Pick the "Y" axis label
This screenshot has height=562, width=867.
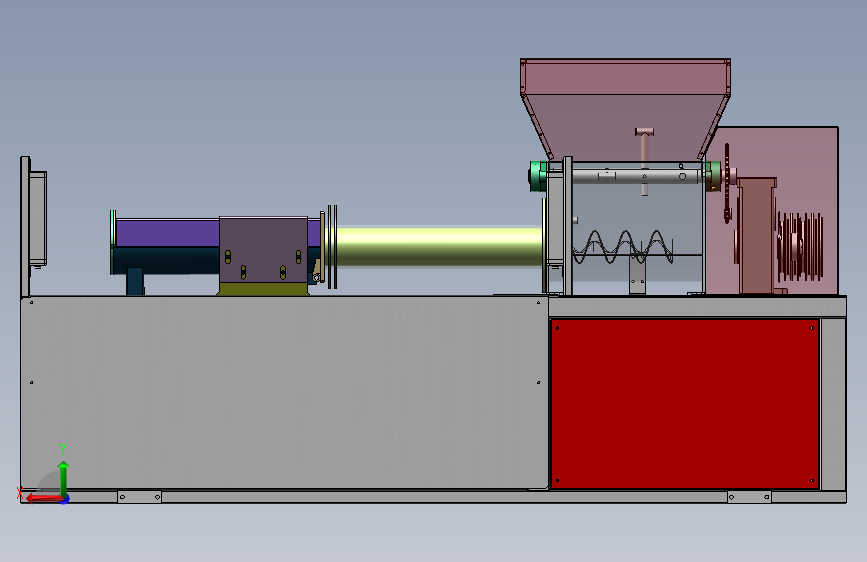click(x=63, y=450)
